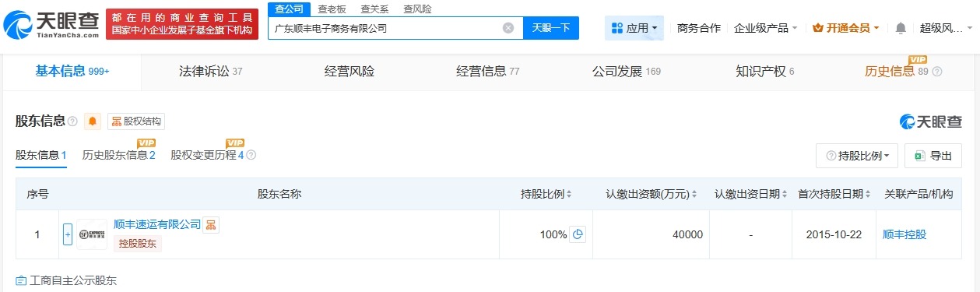980x292 pixels.
Task: Select 股东信息 1 sub-tab
Action: point(41,156)
